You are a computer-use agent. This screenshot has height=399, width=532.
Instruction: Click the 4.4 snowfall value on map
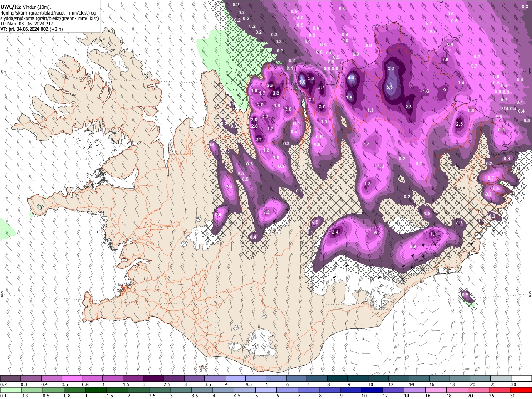pyautogui.click(x=351, y=78)
